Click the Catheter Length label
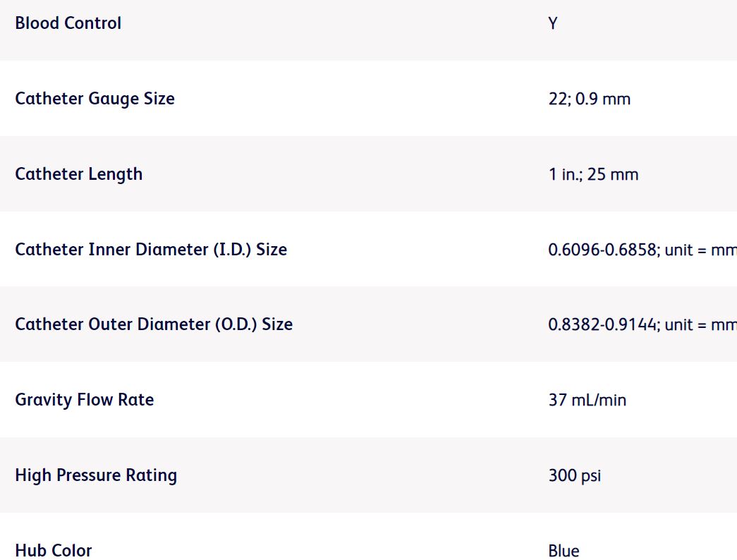The image size is (737, 560). point(78,174)
